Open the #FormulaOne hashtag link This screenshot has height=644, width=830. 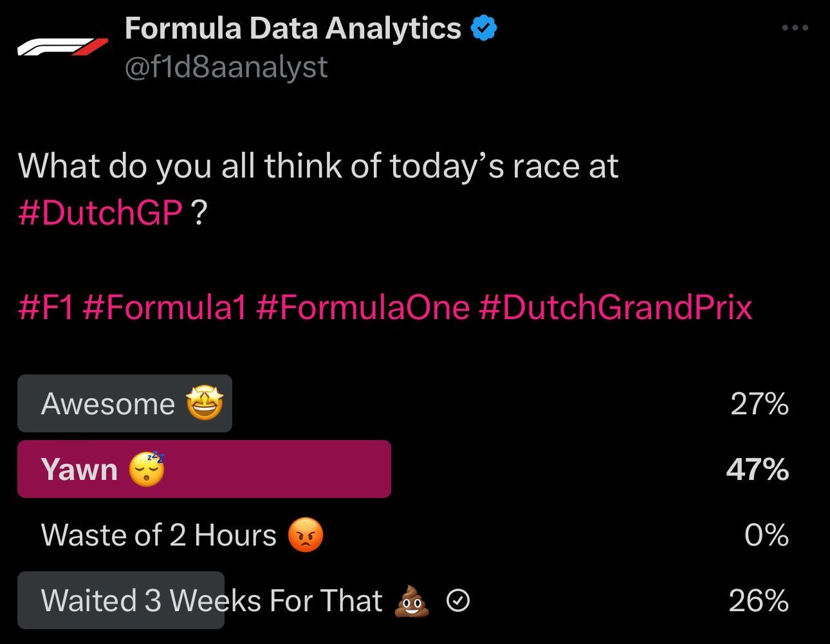pos(363,306)
